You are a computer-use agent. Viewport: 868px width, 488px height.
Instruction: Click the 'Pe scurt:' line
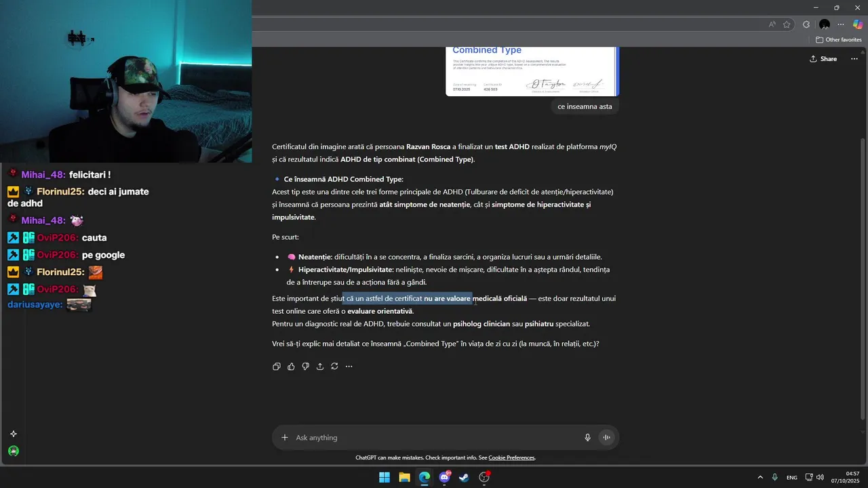pyautogui.click(x=285, y=237)
